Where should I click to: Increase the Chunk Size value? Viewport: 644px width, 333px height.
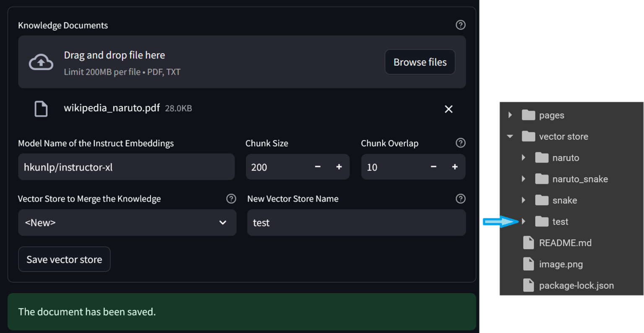click(x=339, y=167)
